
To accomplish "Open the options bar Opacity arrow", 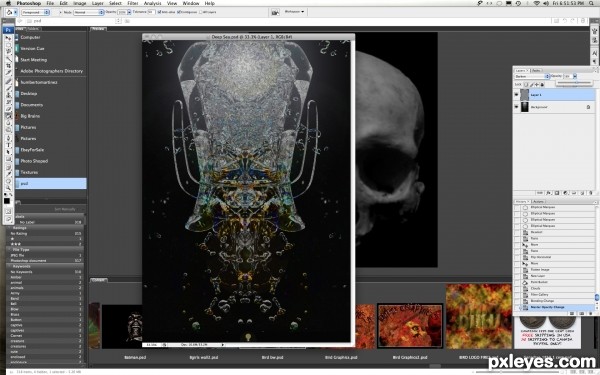I will (129, 12).
